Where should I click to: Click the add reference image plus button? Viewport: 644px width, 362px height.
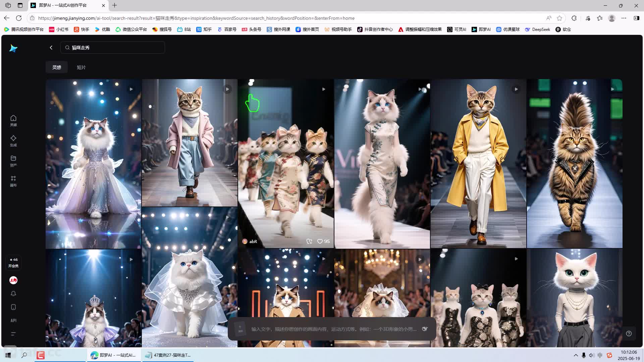pyautogui.click(x=240, y=328)
